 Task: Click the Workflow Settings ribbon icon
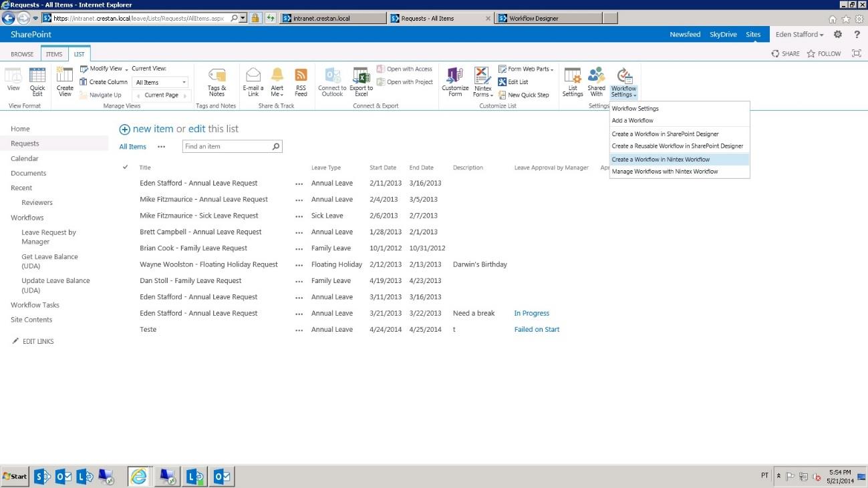point(624,82)
